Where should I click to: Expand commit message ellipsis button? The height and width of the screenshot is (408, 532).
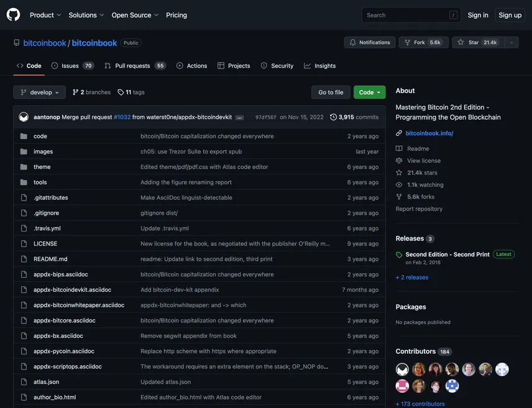click(x=239, y=117)
